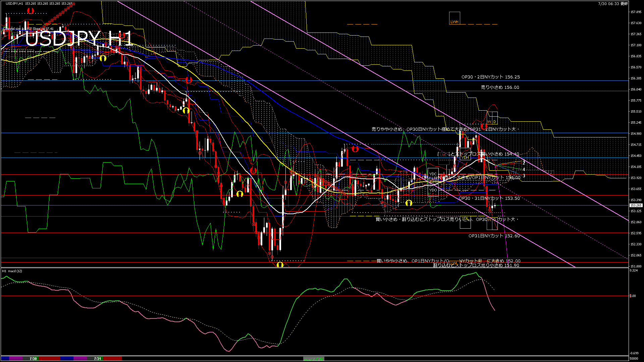
Task: Toggle the macd ON button
Action: click(314, 359)
